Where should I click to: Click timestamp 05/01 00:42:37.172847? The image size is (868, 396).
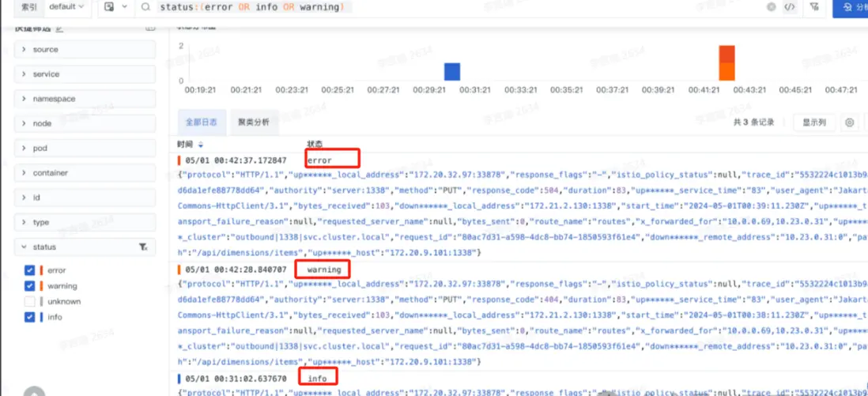236,160
